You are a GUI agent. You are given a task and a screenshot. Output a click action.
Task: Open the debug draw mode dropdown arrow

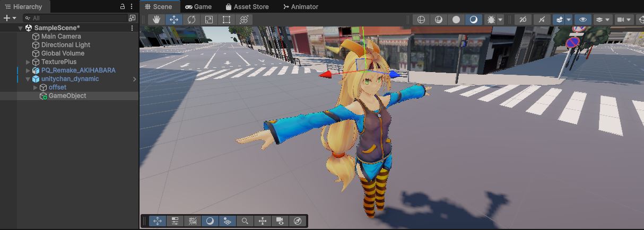coord(500,20)
